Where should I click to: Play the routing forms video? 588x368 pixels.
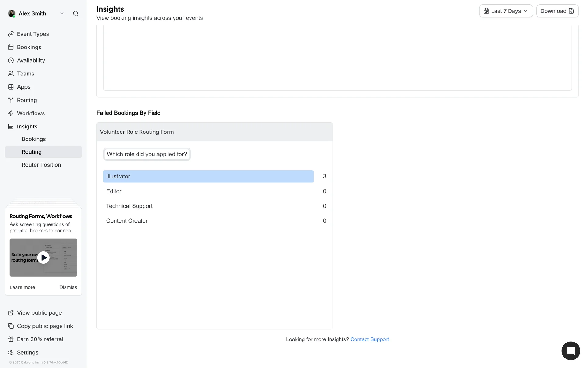pyautogui.click(x=43, y=258)
